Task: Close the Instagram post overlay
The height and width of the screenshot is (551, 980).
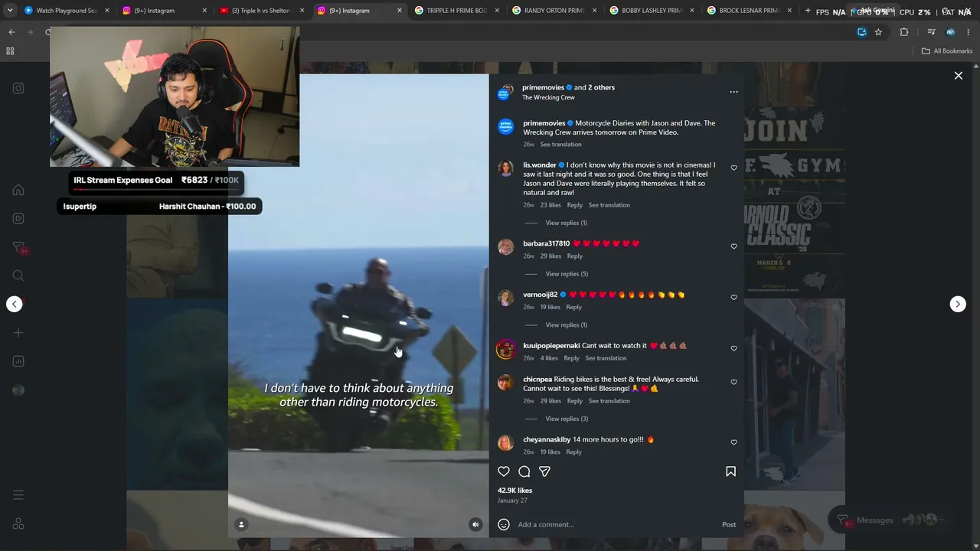Action: point(958,76)
